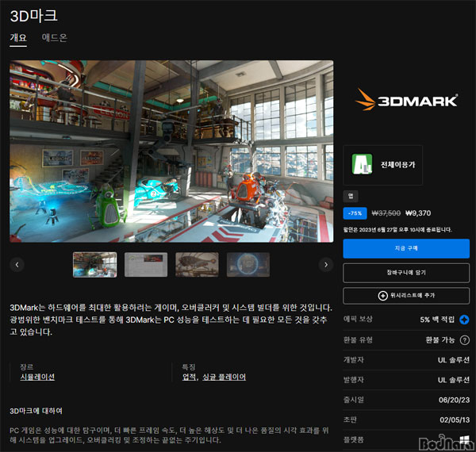476x452 pixels.
Task: Add to wishlist with 위시리스트에 추가
Action: click(x=406, y=296)
